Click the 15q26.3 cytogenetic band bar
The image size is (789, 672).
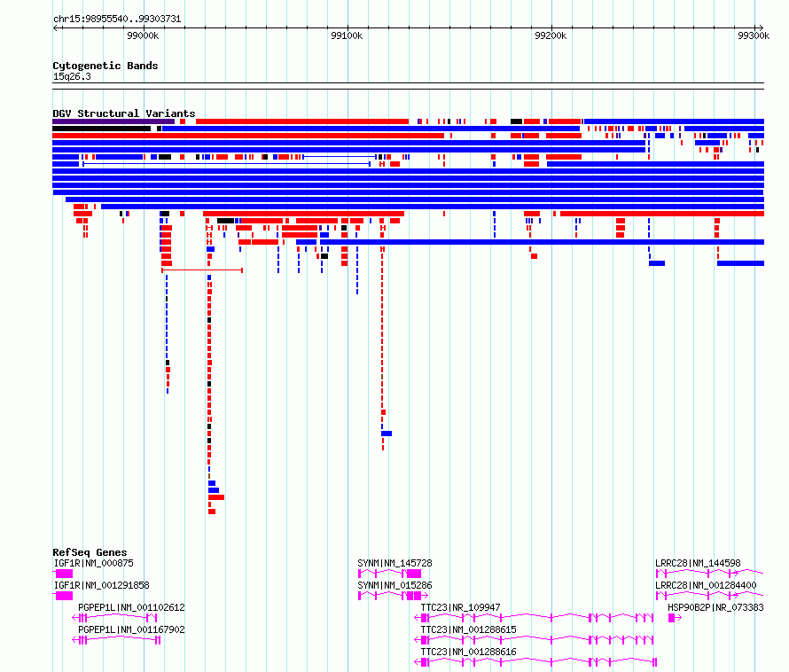408,86
